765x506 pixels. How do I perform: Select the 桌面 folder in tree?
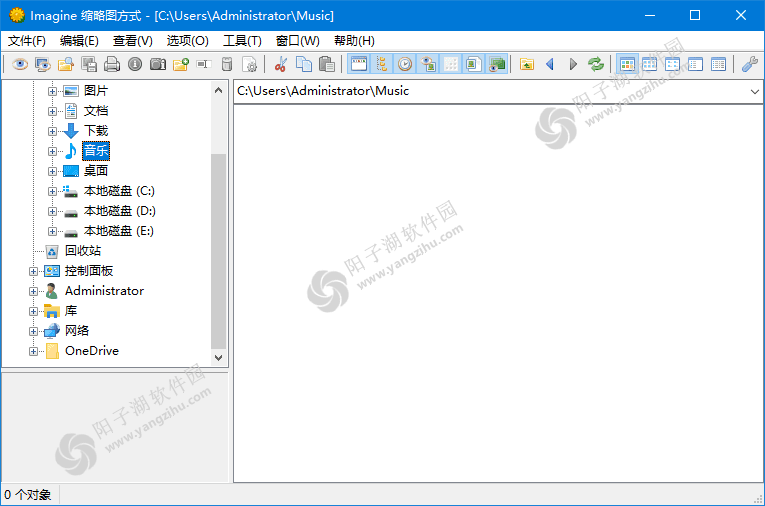pos(96,171)
